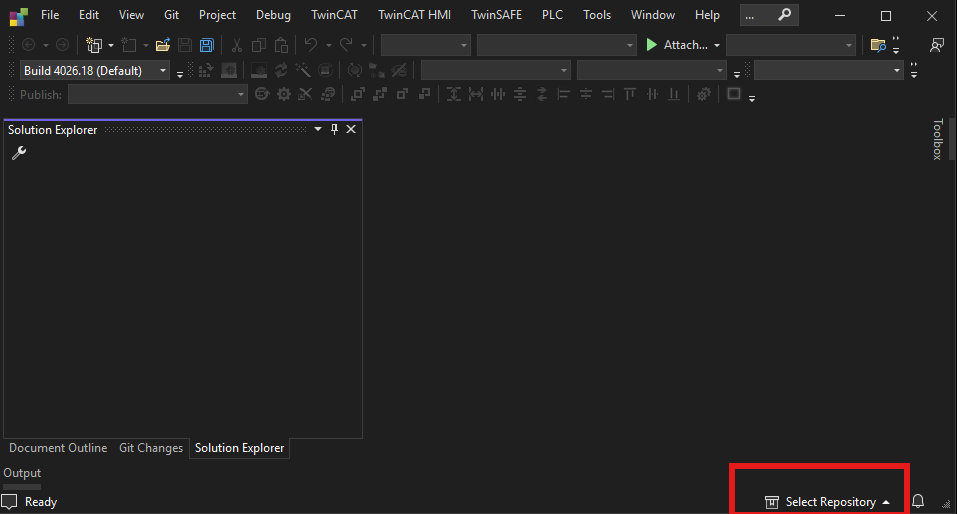
Task: Click the search magnifier icon in title bar
Action: click(785, 15)
